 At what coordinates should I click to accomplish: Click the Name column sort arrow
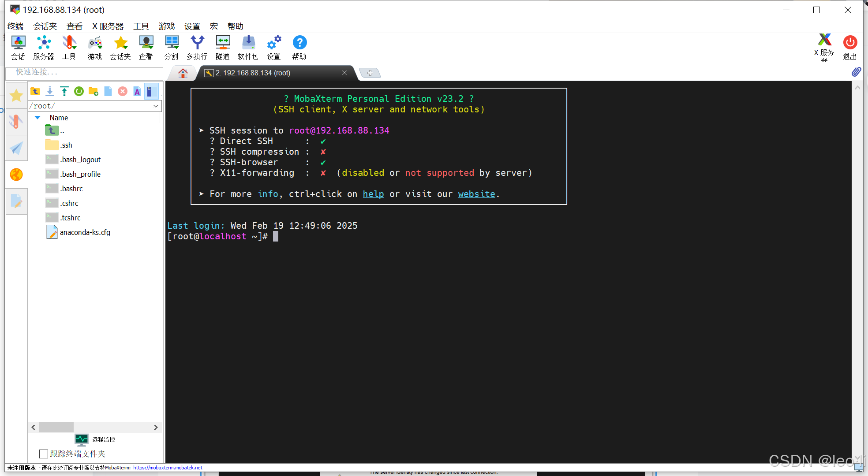(x=37, y=118)
